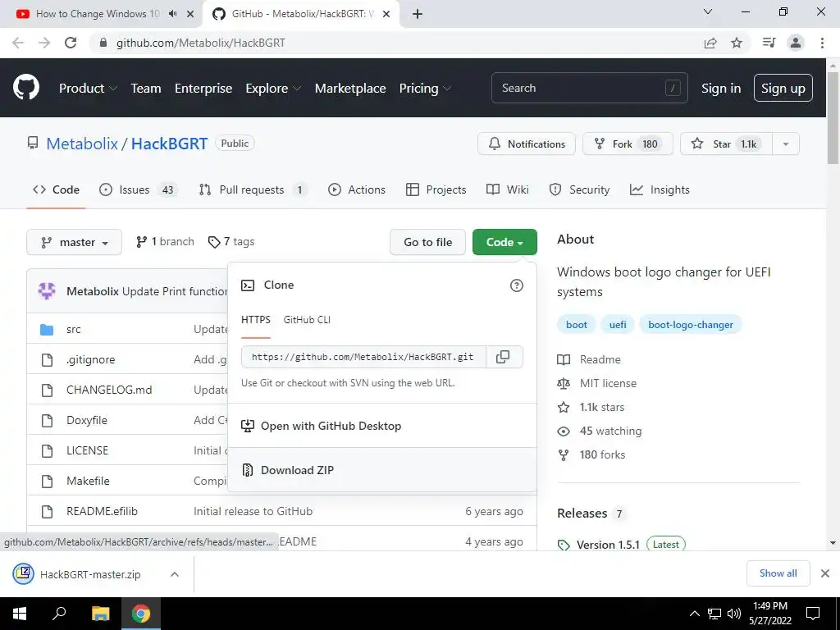Focus the GitHub search field
The height and width of the screenshot is (630, 840).
[x=589, y=88]
